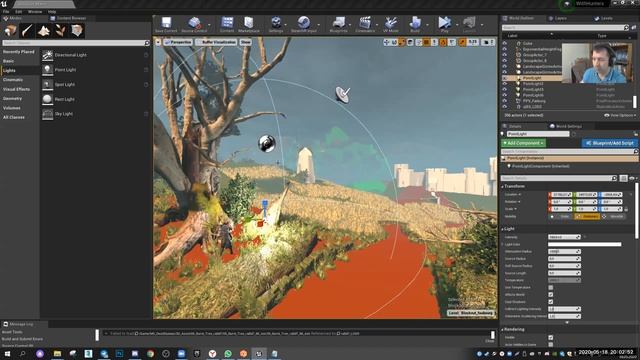Click the viewport Show button
This screenshot has height=360, width=640.
[246, 42]
